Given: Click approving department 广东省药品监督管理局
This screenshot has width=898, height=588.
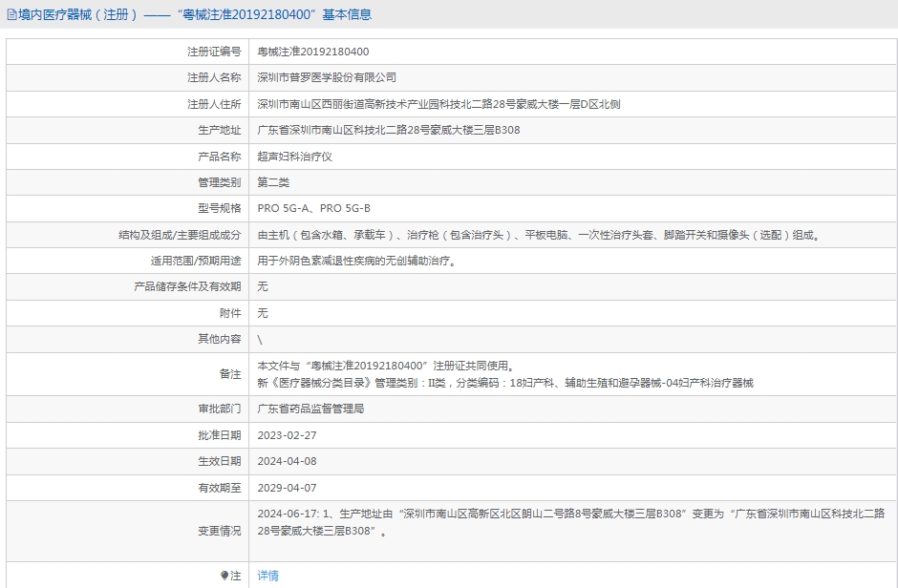Looking at the screenshot, I should [310, 409].
